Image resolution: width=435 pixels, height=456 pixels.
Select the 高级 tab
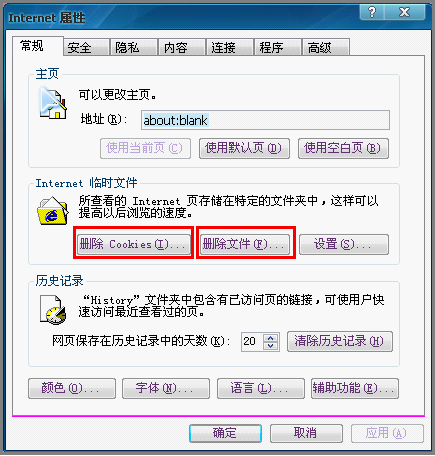pyautogui.click(x=326, y=47)
